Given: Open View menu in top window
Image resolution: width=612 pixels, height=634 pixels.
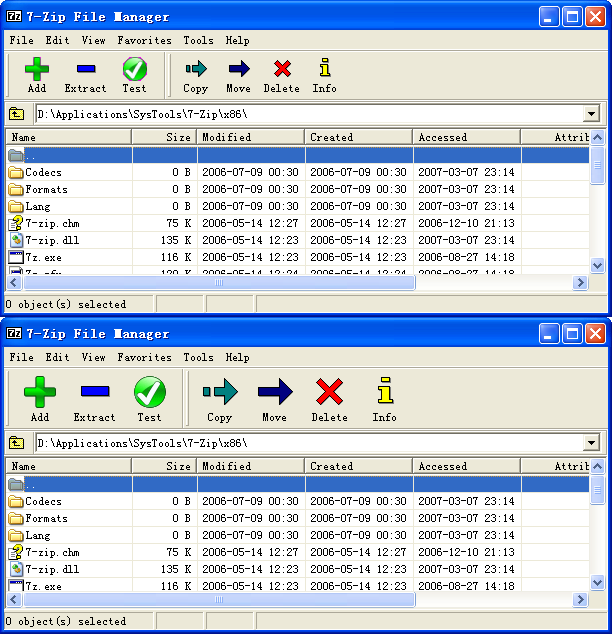Looking at the screenshot, I should click(93, 40).
